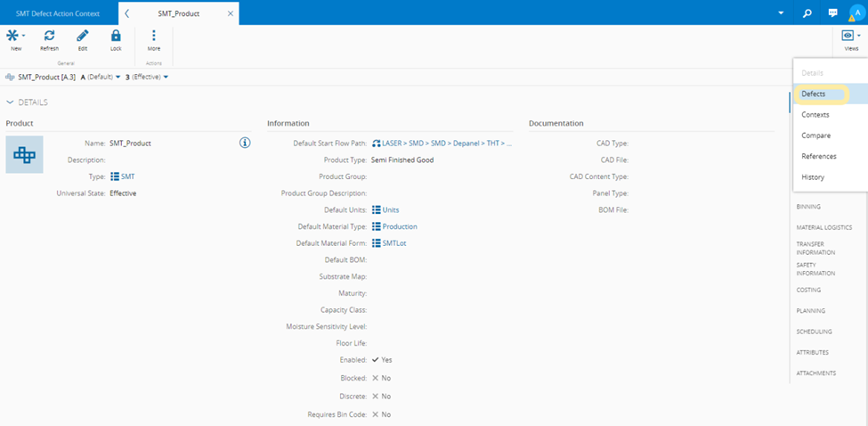The height and width of the screenshot is (426, 868).
Task: Open the chat messages icon
Action: point(833,13)
